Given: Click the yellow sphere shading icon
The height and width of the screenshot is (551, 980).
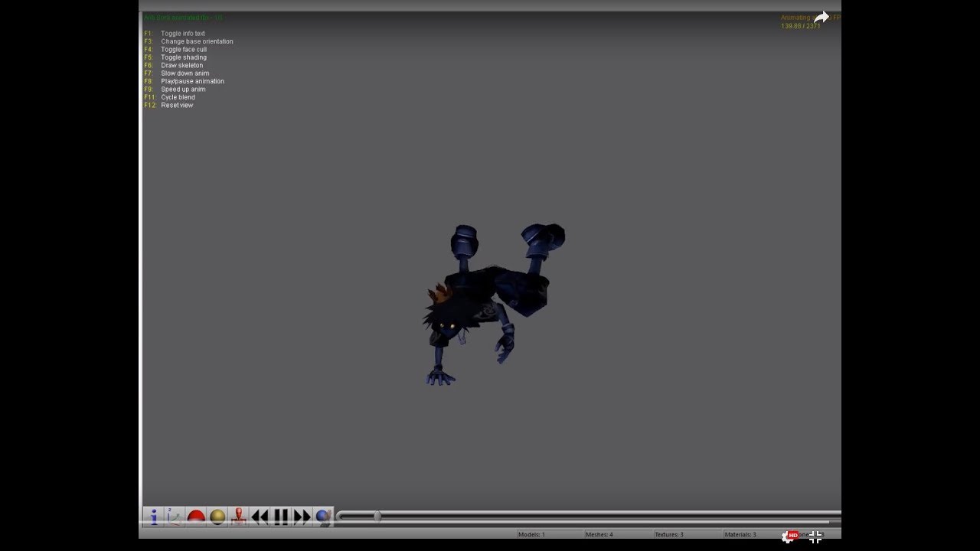Looking at the screenshot, I should tap(217, 517).
